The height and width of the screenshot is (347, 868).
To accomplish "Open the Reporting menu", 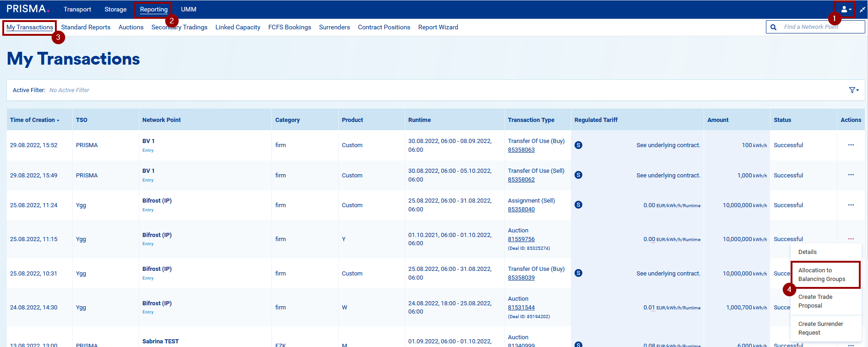I will tap(154, 9).
